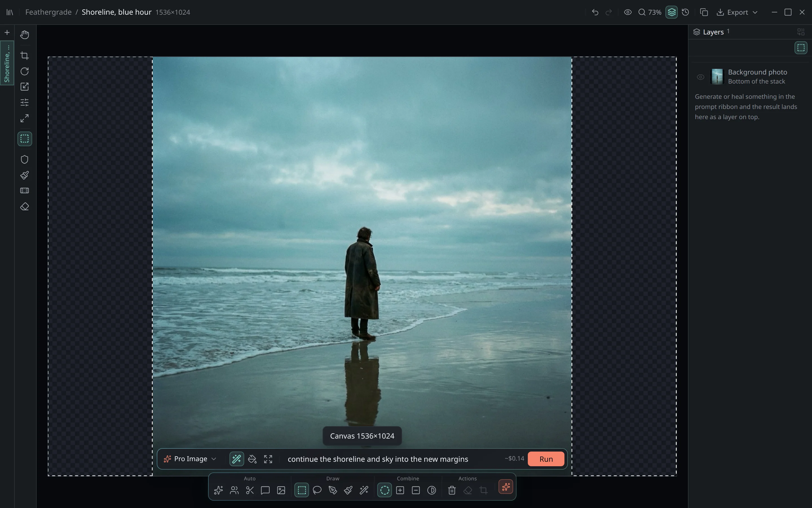Click the Auto sparkle select tool
This screenshot has height=508, width=812.
tap(219, 490)
